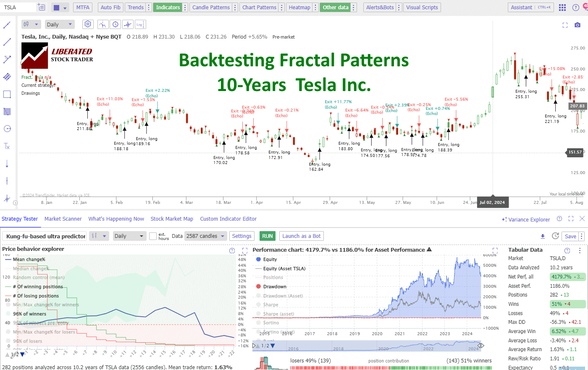Screen dimensions: 588x370
Task: Select the Rectangle drawing tool
Action: click(x=7, y=94)
